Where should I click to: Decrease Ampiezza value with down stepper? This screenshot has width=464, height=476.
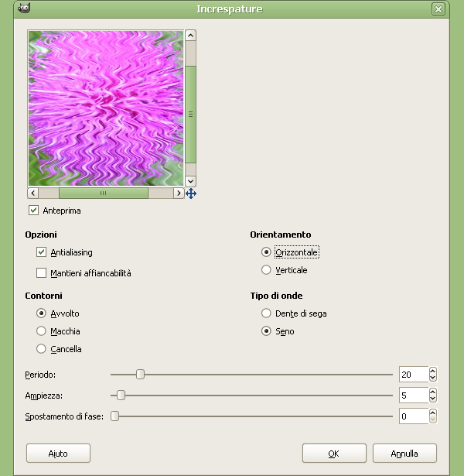[x=433, y=399]
